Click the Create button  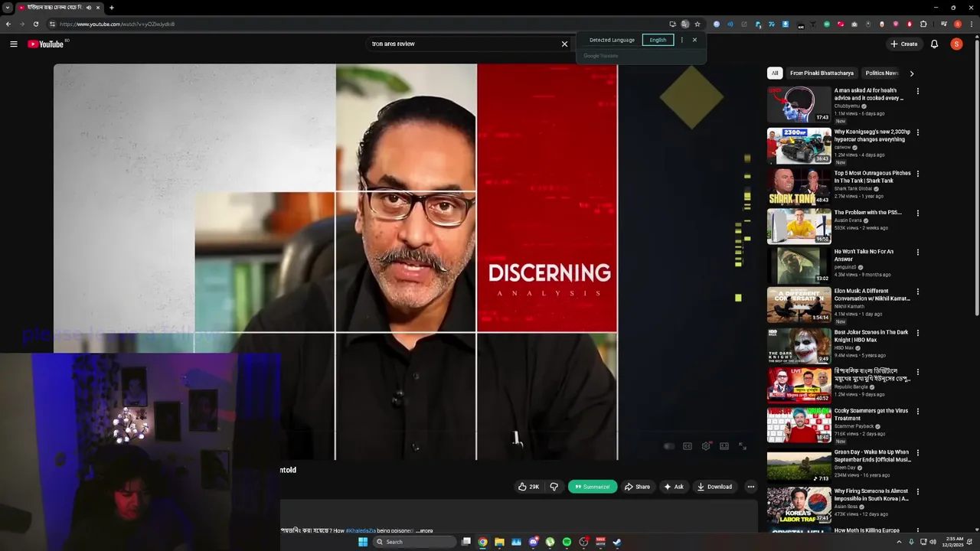click(903, 44)
